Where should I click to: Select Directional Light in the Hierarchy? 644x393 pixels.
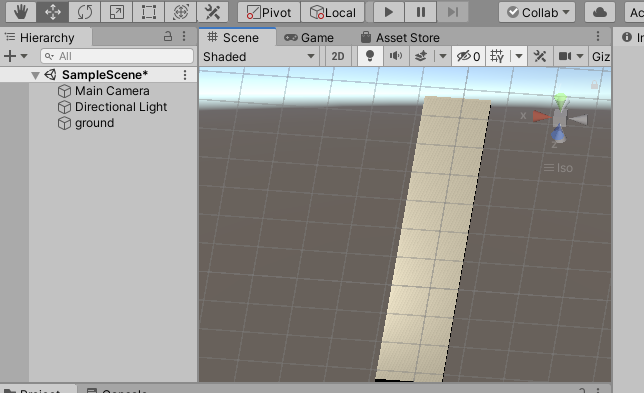tap(112, 107)
